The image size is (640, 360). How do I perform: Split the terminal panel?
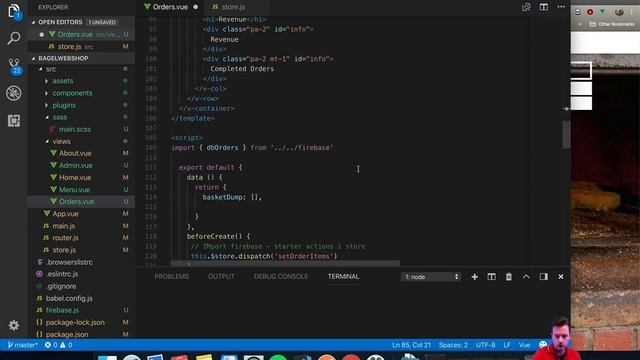click(x=491, y=277)
